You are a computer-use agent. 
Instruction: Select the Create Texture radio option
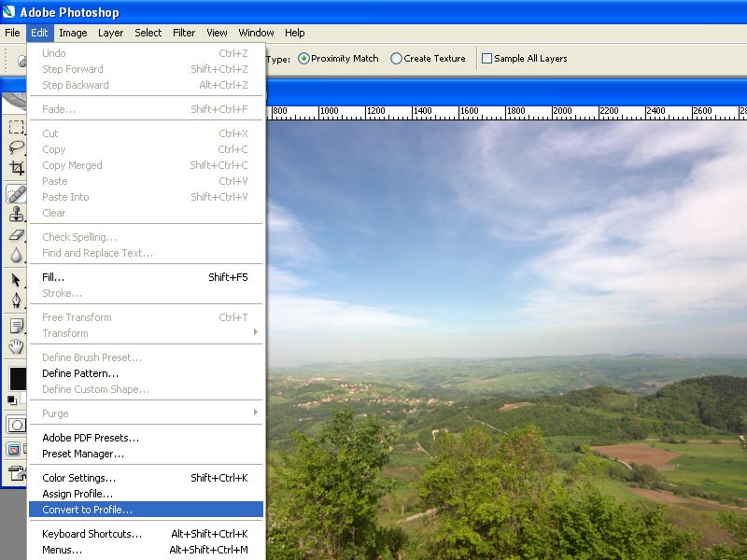(x=397, y=59)
